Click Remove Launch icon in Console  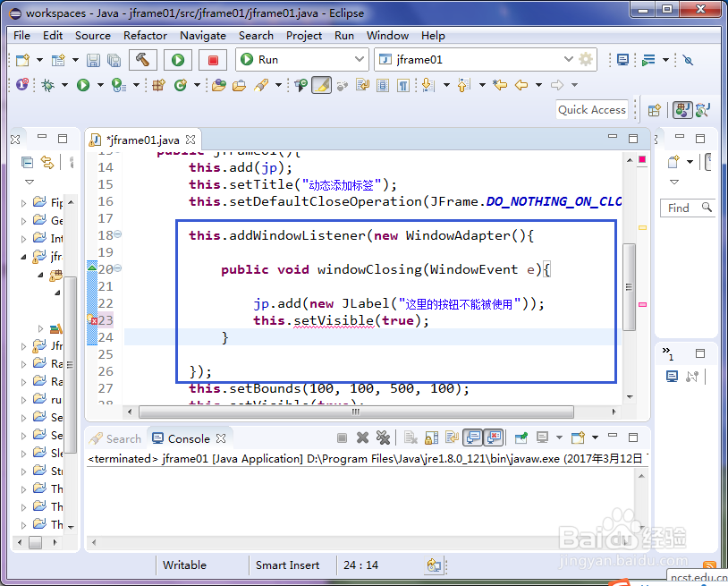pos(362,437)
